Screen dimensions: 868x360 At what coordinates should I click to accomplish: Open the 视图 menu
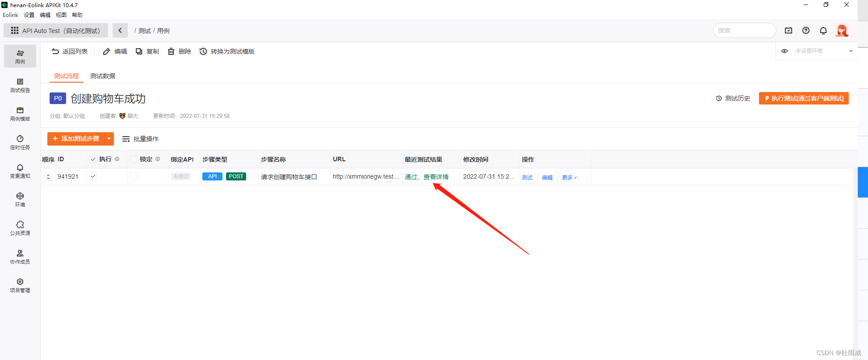click(x=61, y=15)
